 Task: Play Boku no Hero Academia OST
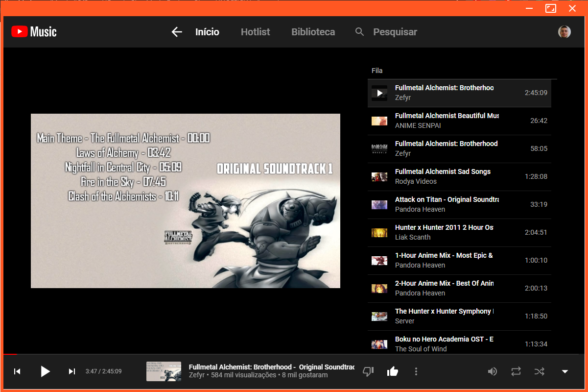(459, 342)
